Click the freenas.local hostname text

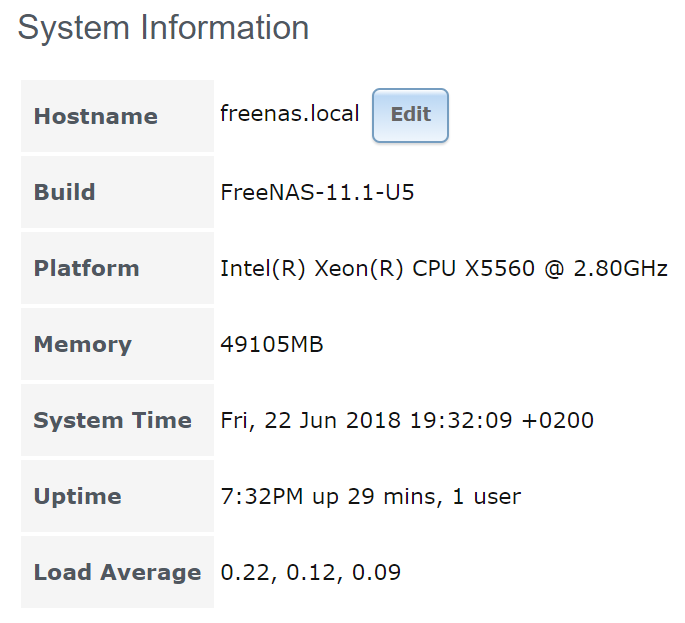pos(289,114)
